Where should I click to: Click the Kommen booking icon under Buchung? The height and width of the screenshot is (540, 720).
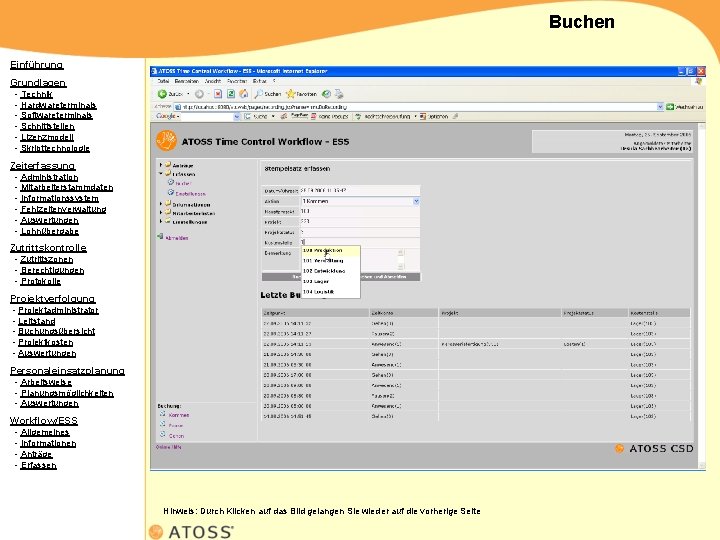(163, 414)
